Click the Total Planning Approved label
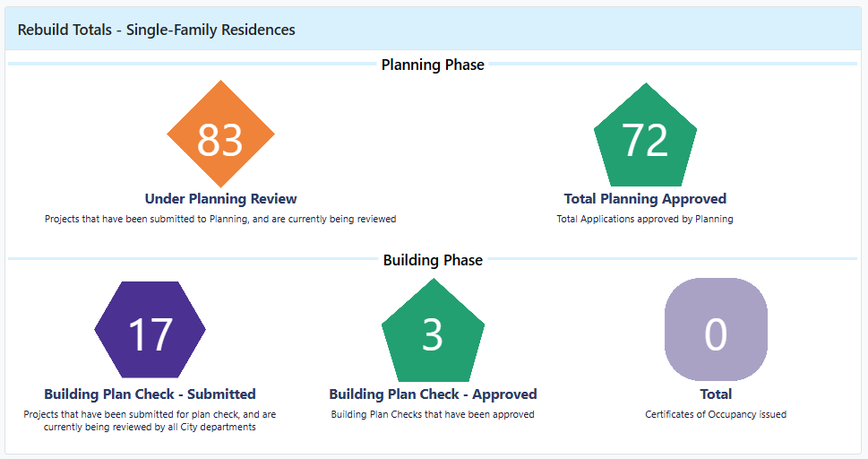 [x=645, y=199]
